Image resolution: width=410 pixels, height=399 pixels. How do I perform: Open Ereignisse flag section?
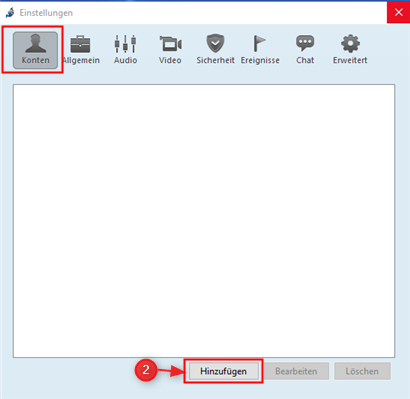pyautogui.click(x=260, y=50)
